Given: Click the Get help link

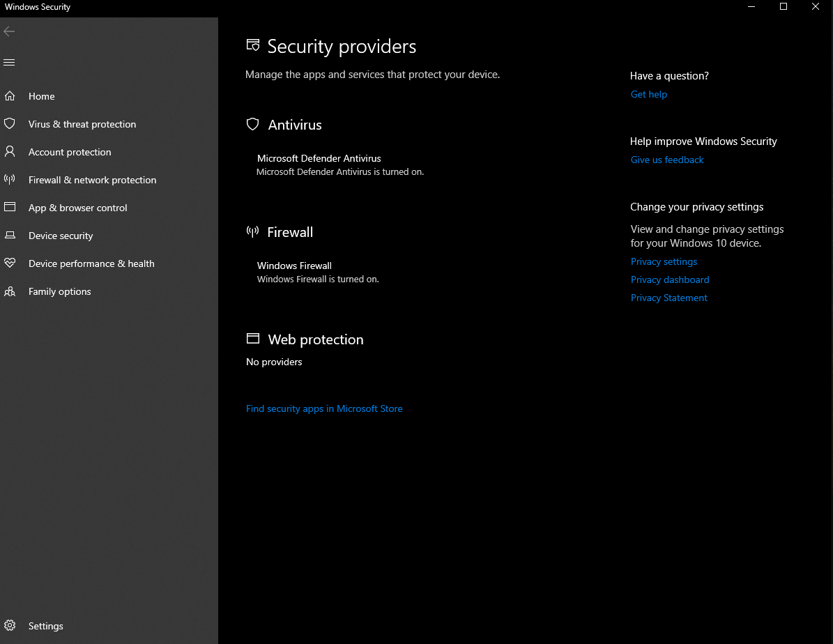Looking at the screenshot, I should point(649,94).
